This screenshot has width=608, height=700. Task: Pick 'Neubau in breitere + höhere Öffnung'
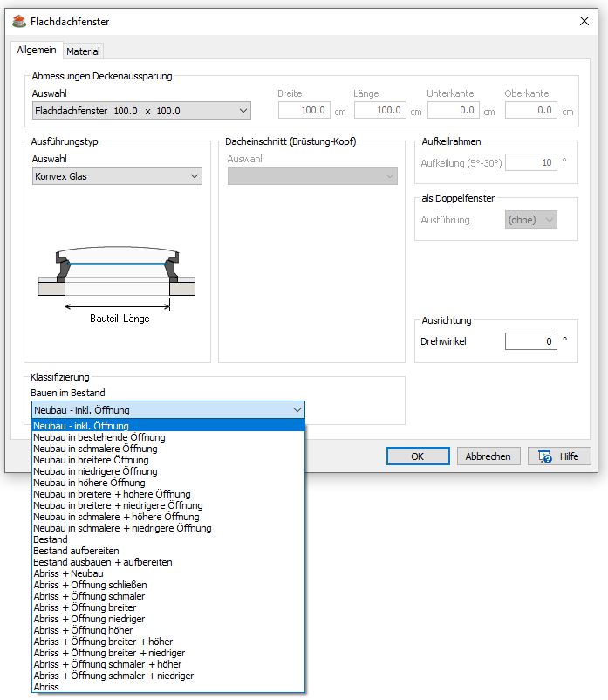tap(112, 494)
